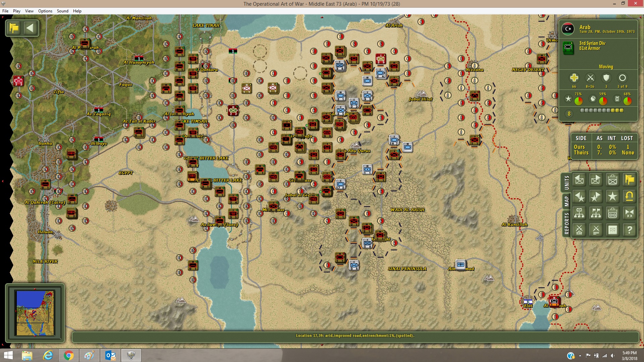Open Google Chrome from taskbar
This screenshot has width=644, height=362.
point(69,355)
